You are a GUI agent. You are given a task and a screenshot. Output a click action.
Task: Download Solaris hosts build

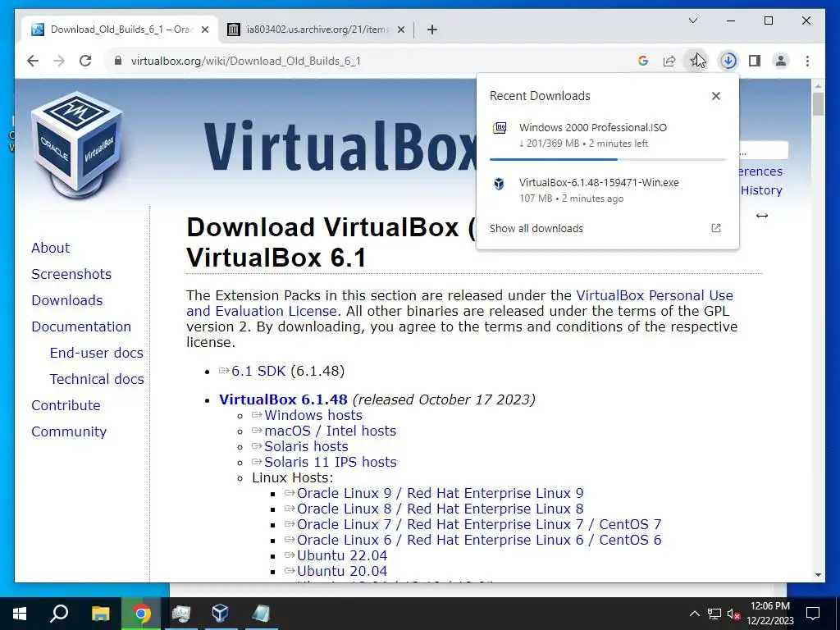click(306, 446)
